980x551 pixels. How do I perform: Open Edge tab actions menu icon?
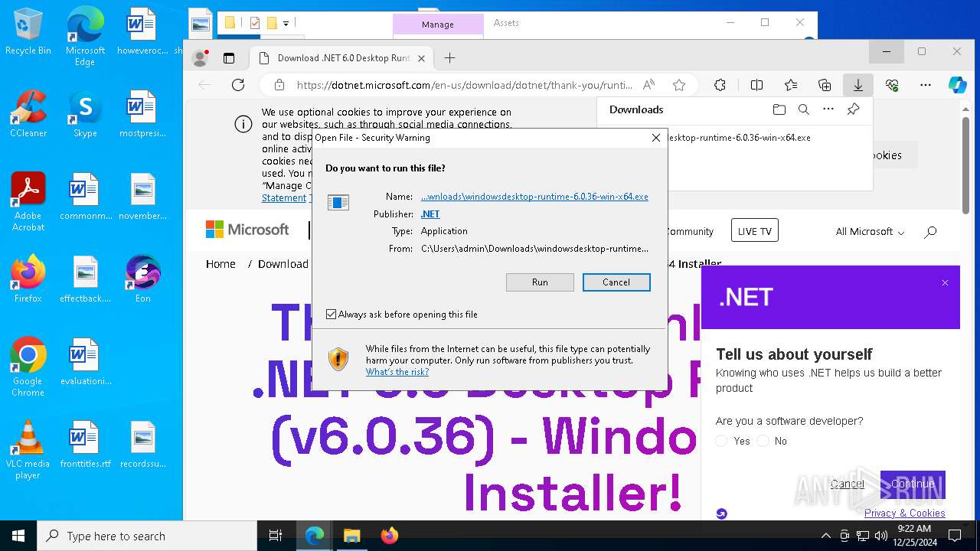pyautogui.click(x=228, y=58)
